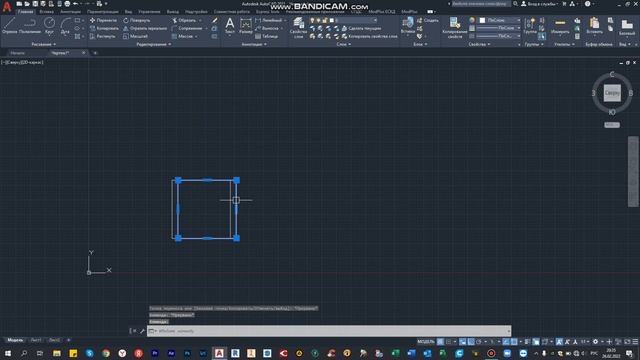
Task: Click the ViewCube Сверху top face
Action: [x=612, y=93]
